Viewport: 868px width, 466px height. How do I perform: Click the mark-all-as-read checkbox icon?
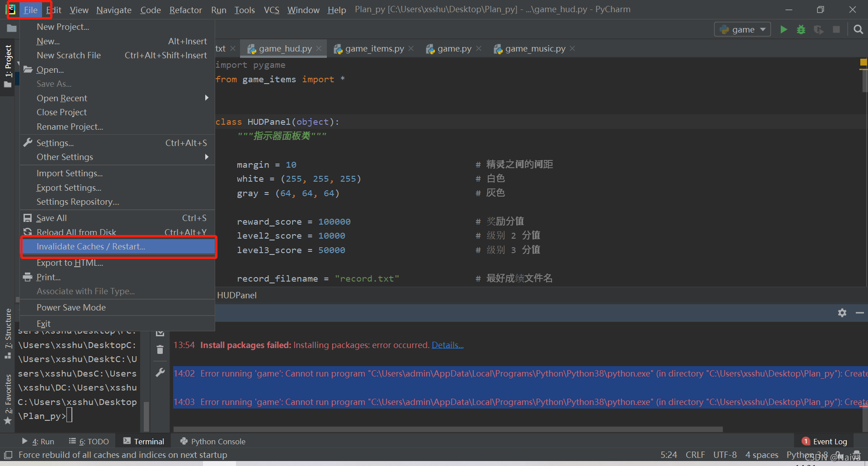point(160,333)
